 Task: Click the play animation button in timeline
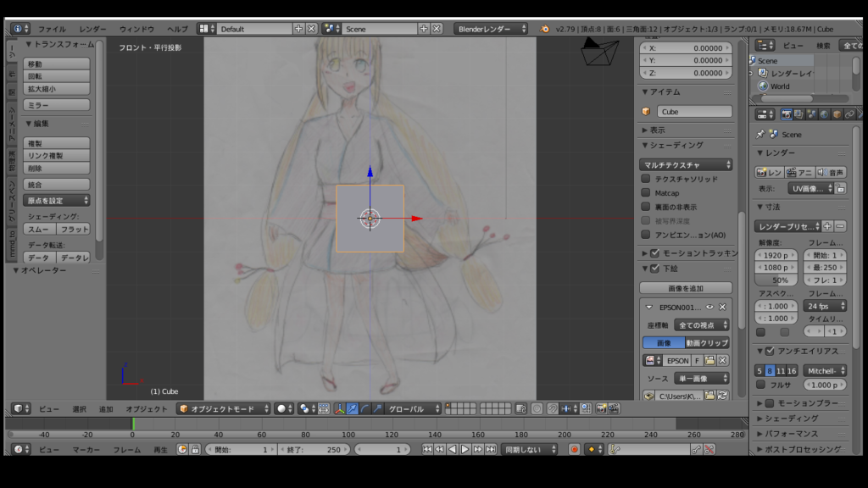coord(465,449)
